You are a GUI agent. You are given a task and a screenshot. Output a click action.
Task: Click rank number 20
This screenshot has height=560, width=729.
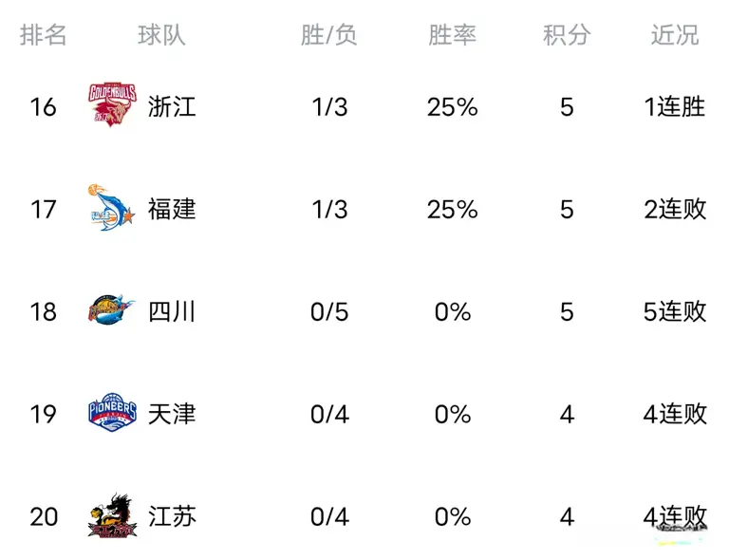point(44,516)
